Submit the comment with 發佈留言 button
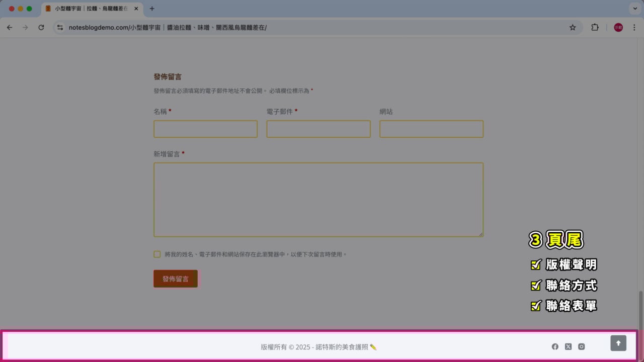Viewport: 644px width, 362px height. 175,278
